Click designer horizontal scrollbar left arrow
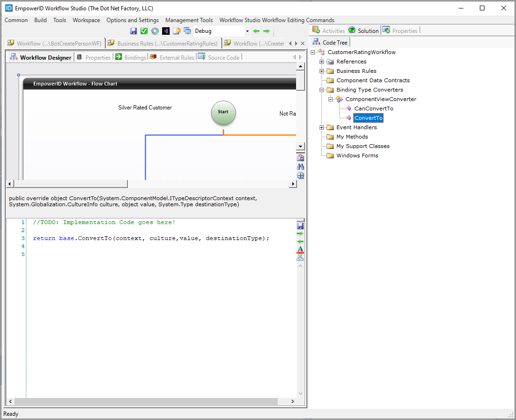516x420 pixels. coord(10,184)
